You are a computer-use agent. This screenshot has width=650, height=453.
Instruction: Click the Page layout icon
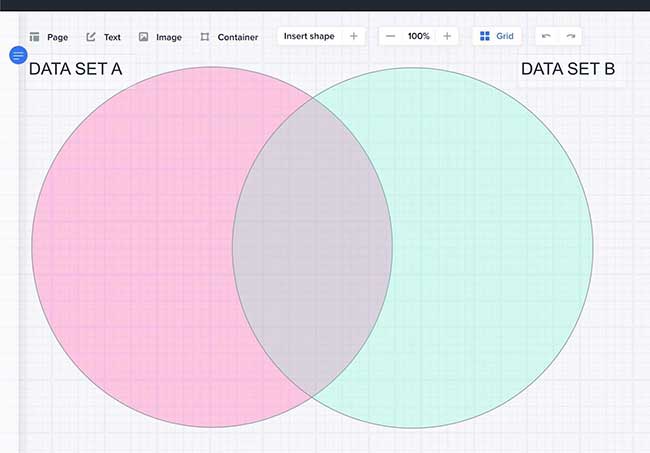pyautogui.click(x=34, y=37)
